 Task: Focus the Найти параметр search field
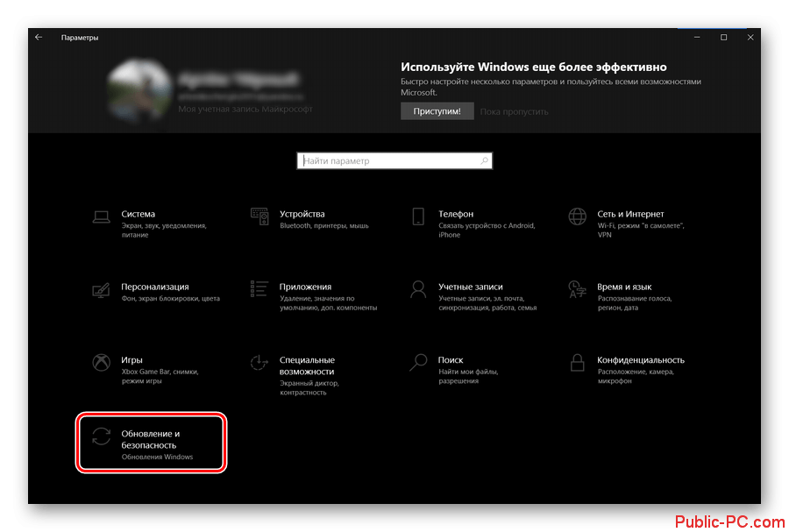point(394,161)
